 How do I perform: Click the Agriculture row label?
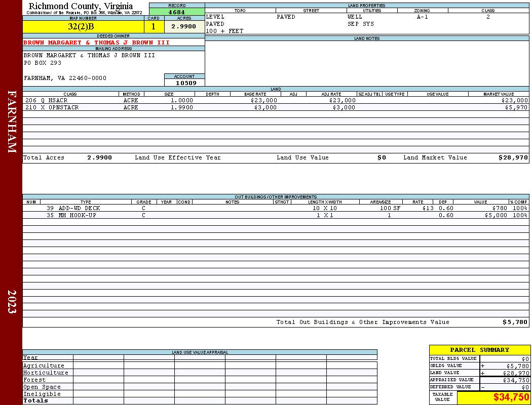[x=44, y=366]
